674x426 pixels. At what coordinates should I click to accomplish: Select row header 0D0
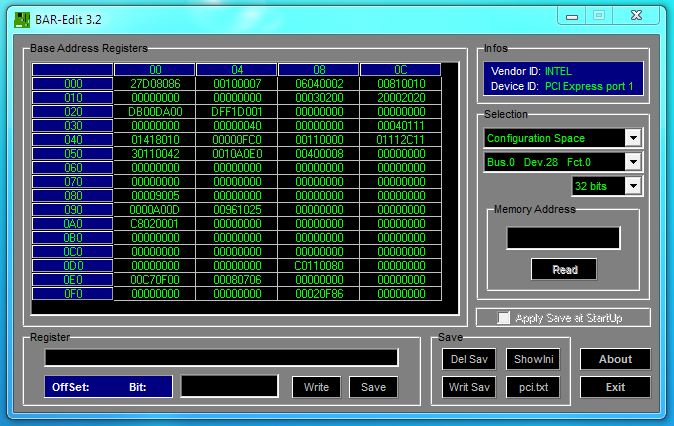[x=73, y=266]
